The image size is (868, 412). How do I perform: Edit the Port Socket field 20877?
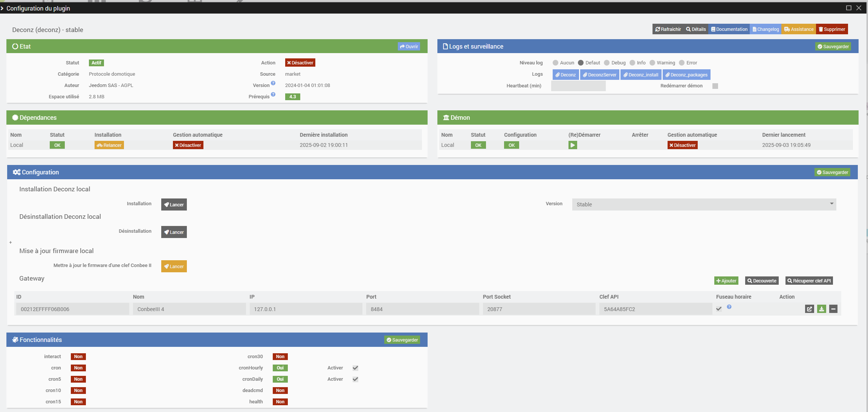coord(539,309)
